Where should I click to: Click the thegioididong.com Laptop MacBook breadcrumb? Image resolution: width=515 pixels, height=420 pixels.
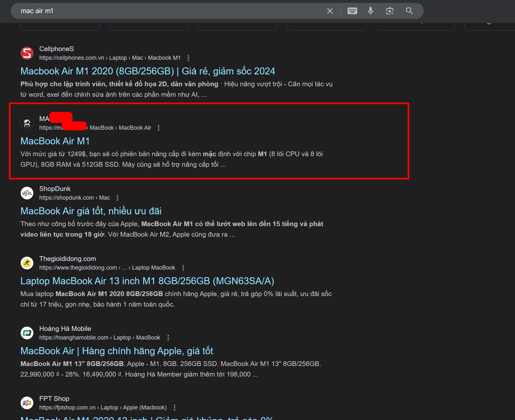(107, 268)
